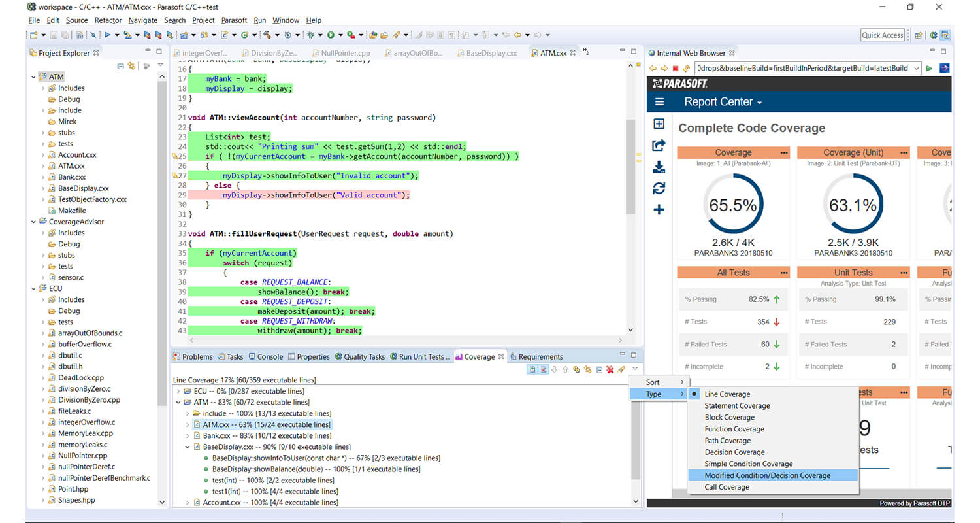
Task: Select ATM.cxx -- 63% coverage row
Action: [x=263, y=425]
